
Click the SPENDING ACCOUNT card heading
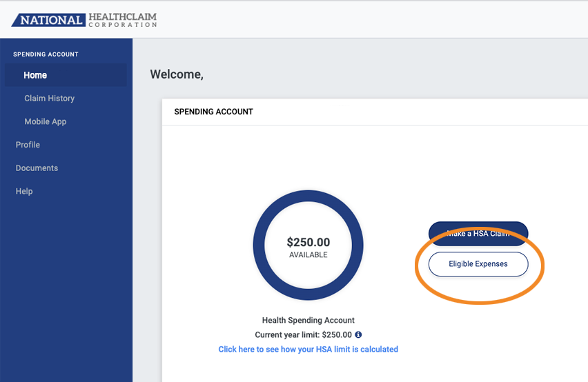(x=214, y=112)
